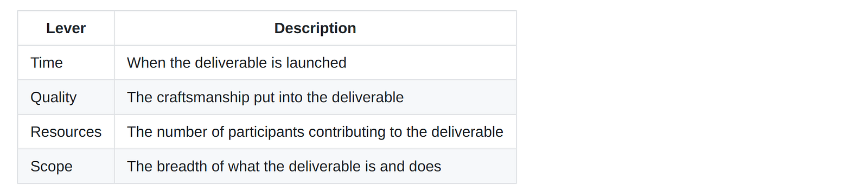Select the Resources lever cell
Viewport: 868px width, 196px height.
pos(66,132)
